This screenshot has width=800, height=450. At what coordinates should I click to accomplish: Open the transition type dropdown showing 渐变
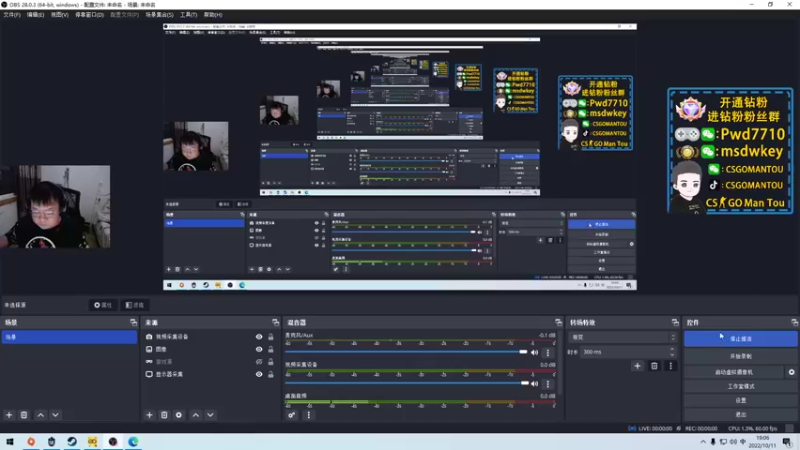pyautogui.click(x=622, y=337)
